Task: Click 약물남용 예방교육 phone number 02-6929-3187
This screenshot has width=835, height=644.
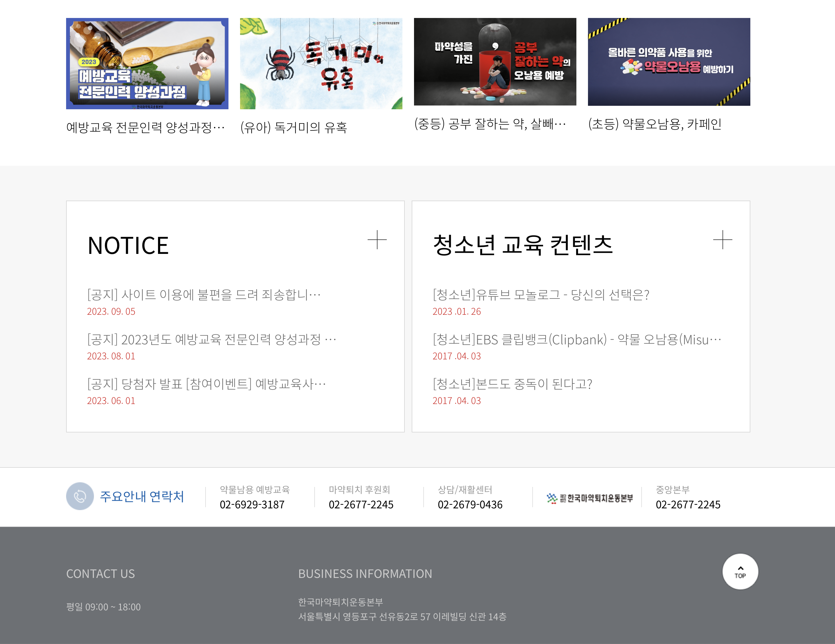Action: [x=252, y=505]
